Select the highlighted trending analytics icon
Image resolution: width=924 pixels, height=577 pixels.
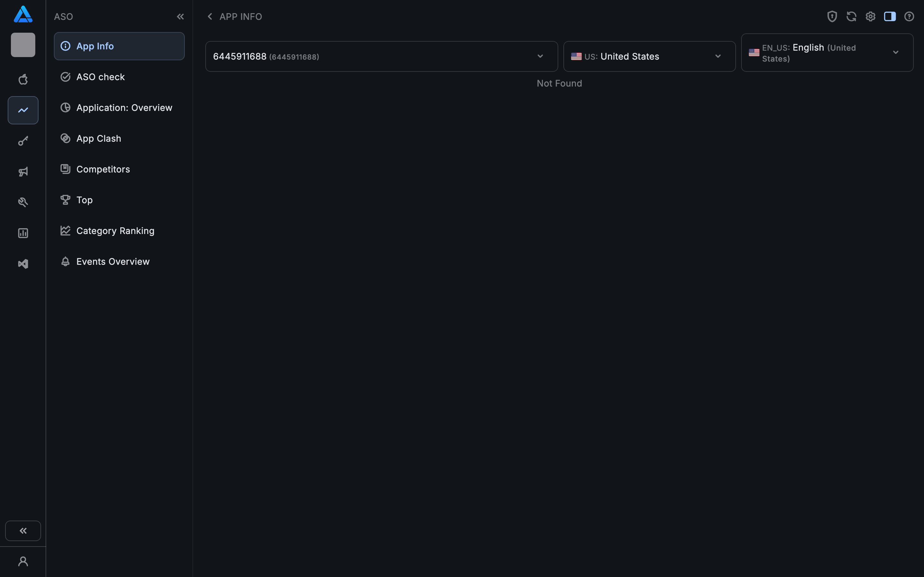(23, 110)
